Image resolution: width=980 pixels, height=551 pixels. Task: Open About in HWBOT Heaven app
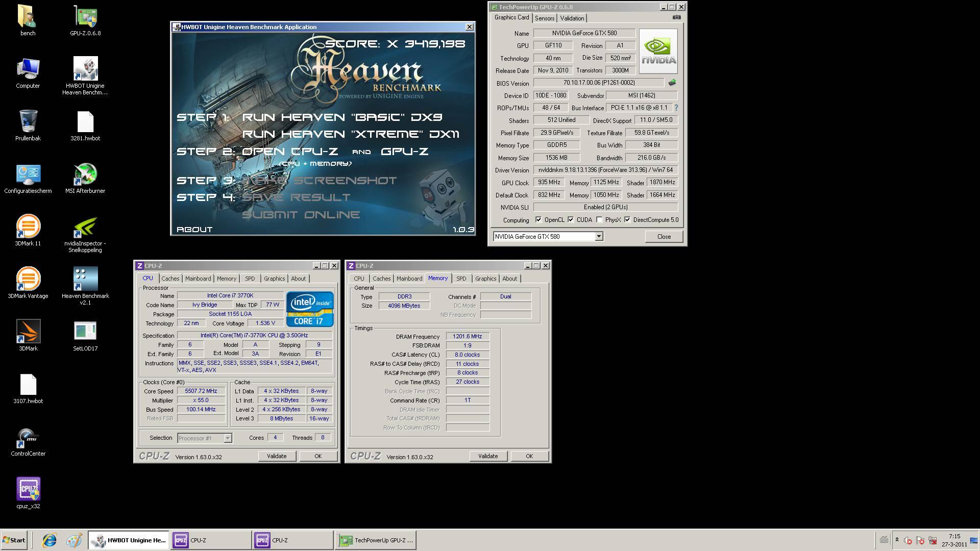pyautogui.click(x=194, y=230)
